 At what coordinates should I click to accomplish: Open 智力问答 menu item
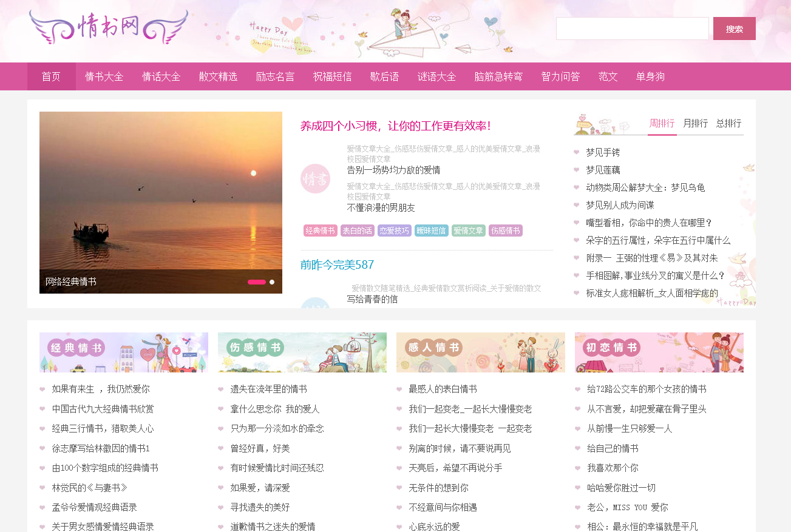click(560, 76)
